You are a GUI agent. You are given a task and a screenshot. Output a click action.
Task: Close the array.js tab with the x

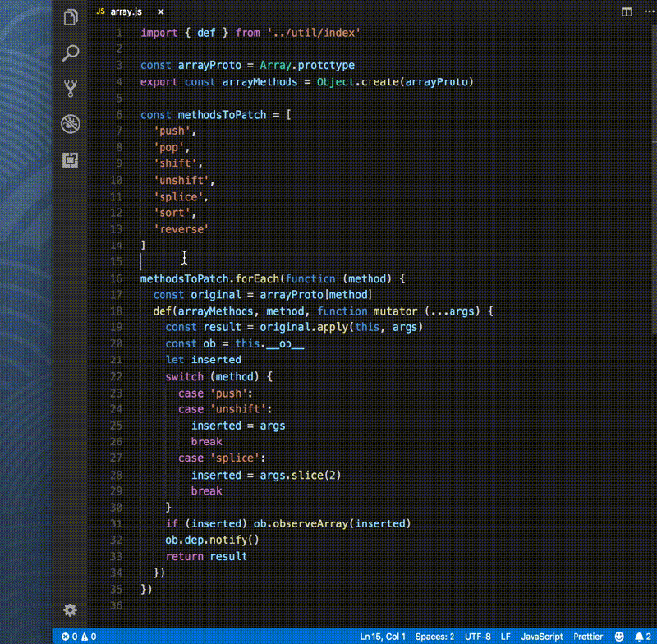pyautogui.click(x=159, y=11)
